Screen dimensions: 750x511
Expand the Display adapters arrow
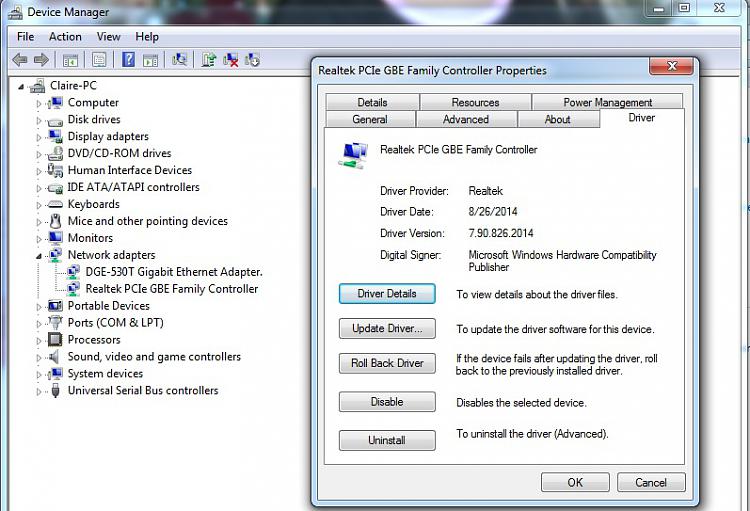(x=39, y=137)
